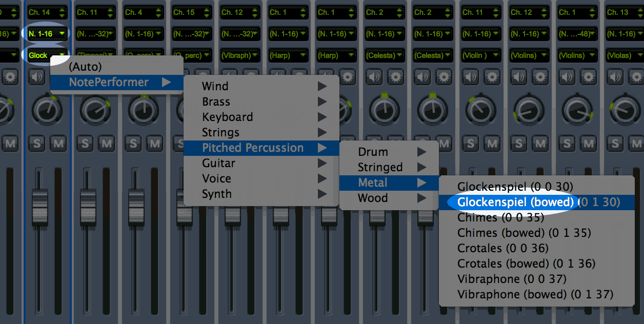Mute the Ch. 4 strip
Image resolution: width=644 pixels, height=324 pixels.
click(x=155, y=143)
